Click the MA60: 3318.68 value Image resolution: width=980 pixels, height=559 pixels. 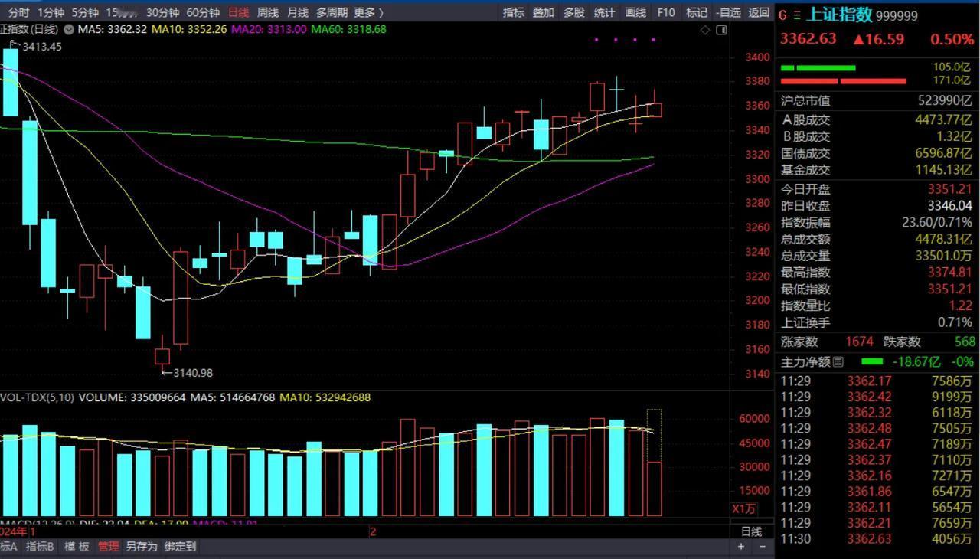point(348,29)
